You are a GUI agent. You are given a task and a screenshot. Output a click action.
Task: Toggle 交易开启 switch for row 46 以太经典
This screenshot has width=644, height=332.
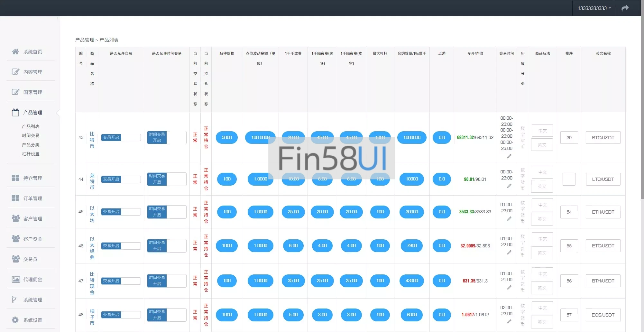tap(121, 246)
